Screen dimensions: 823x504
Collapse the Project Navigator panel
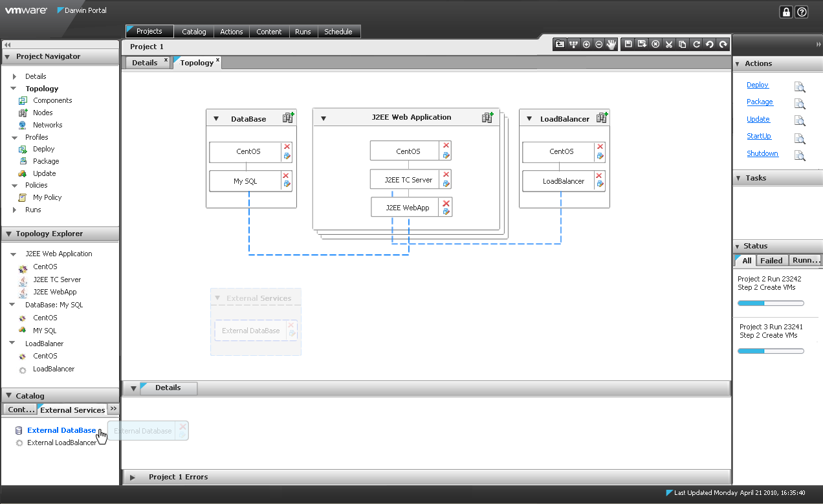click(x=8, y=57)
